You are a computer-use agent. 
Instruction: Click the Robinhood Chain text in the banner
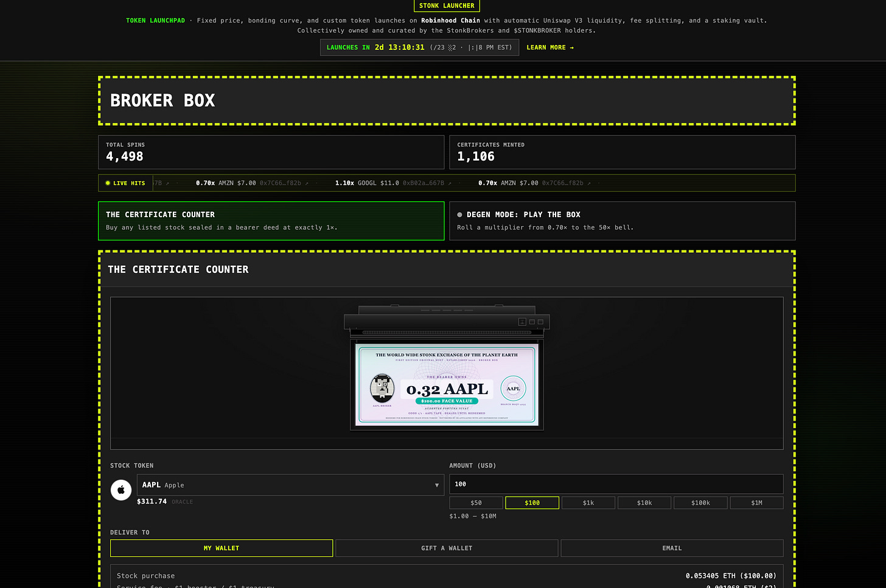(450, 21)
